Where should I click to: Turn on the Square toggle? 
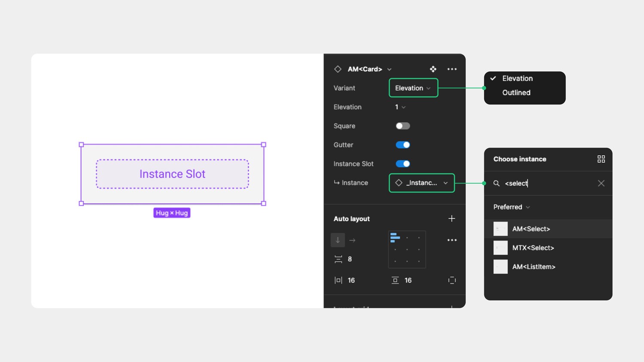[402, 126]
